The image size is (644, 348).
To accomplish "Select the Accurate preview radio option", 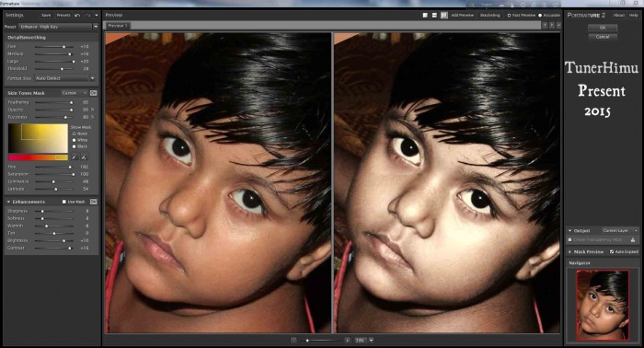I will pyautogui.click(x=540, y=16).
